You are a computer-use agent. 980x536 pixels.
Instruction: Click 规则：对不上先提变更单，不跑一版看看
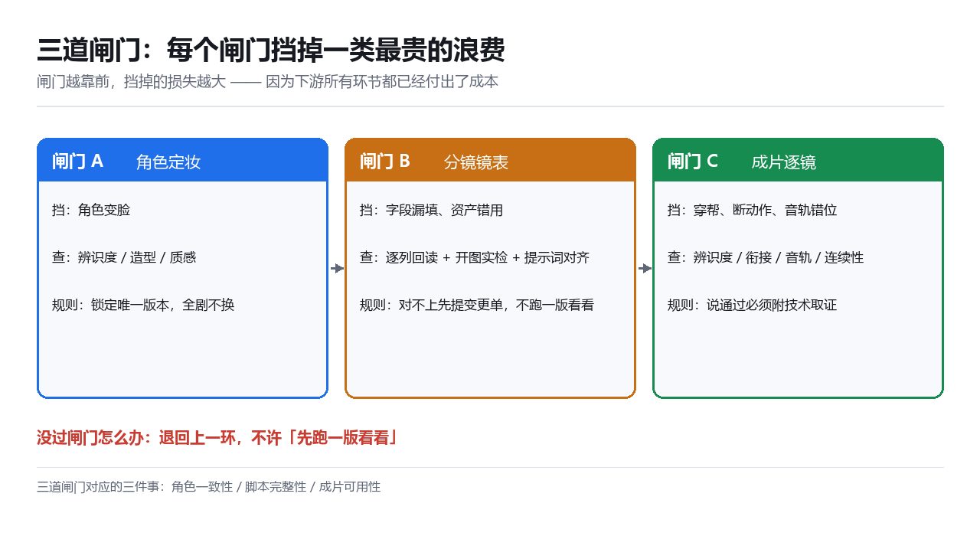(x=477, y=305)
